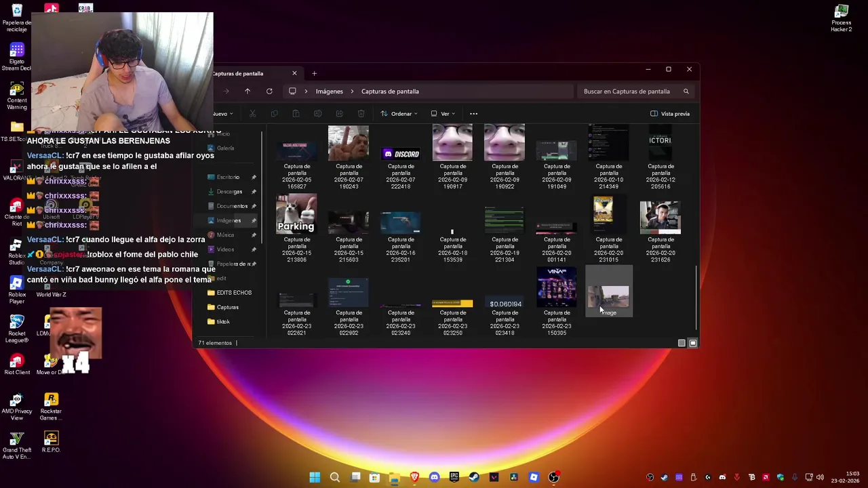Image resolution: width=868 pixels, height=488 pixels.
Task: Open the Rockstar Games desktop icon
Action: point(51,407)
